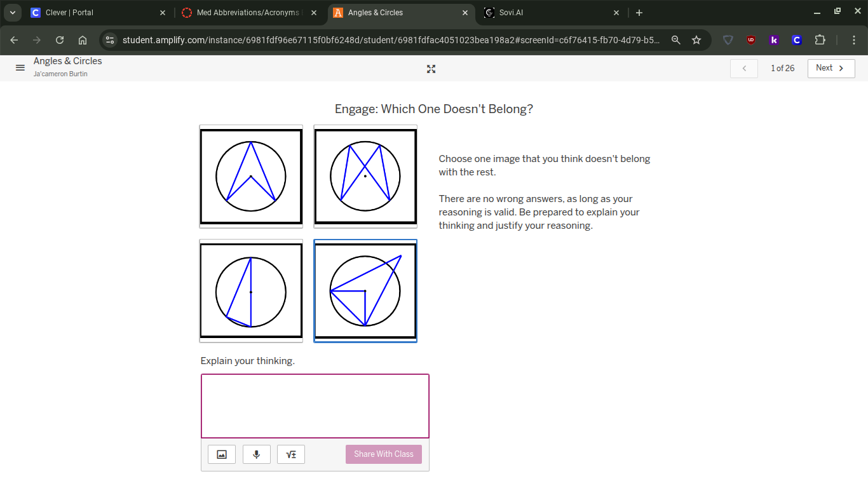Click the previous screen chevron button
The width and height of the screenshot is (868, 488).
click(x=743, y=68)
